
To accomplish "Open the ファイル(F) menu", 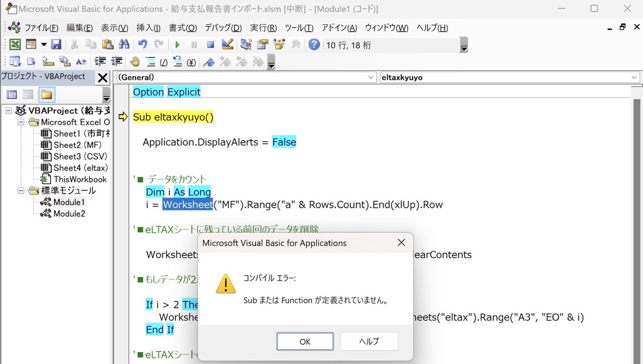I will (x=41, y=28).
